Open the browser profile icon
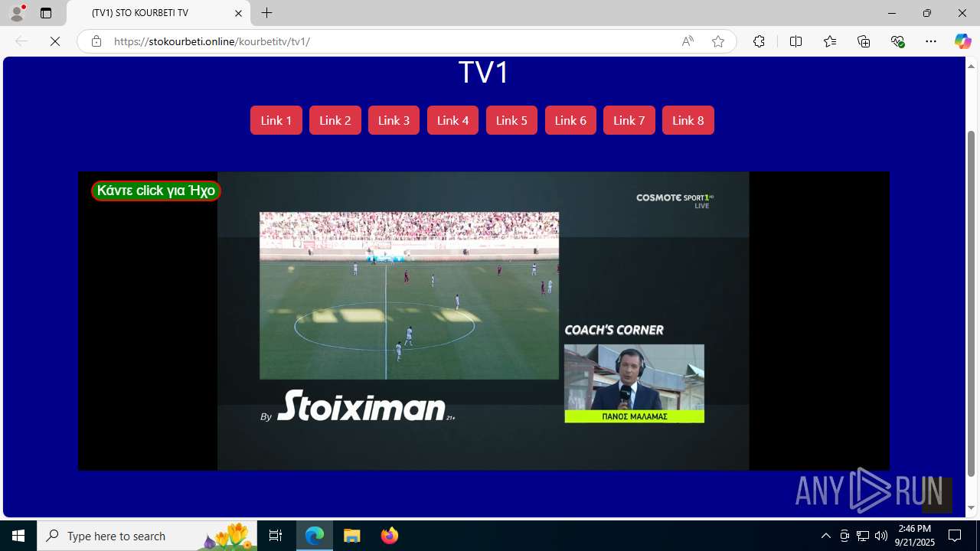This screenshot has height=551, width=980. pyautogui.click(x=17, y=13)
